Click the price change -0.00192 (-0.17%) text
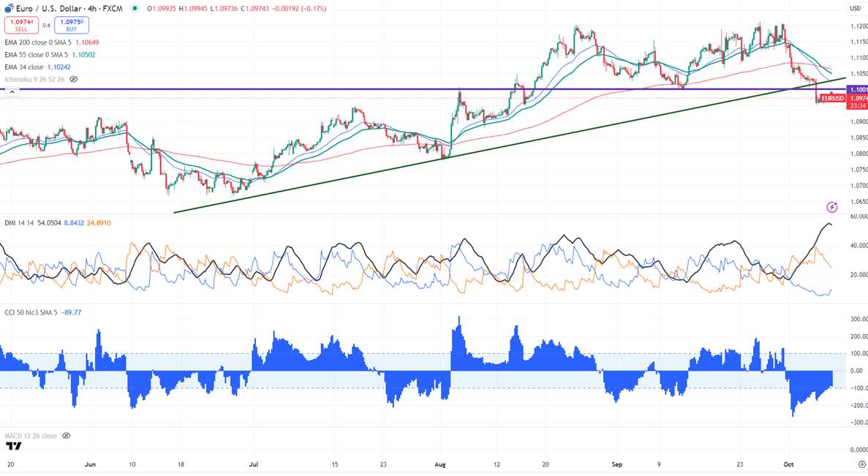The image size is (868, 476). tap(299, 8)
